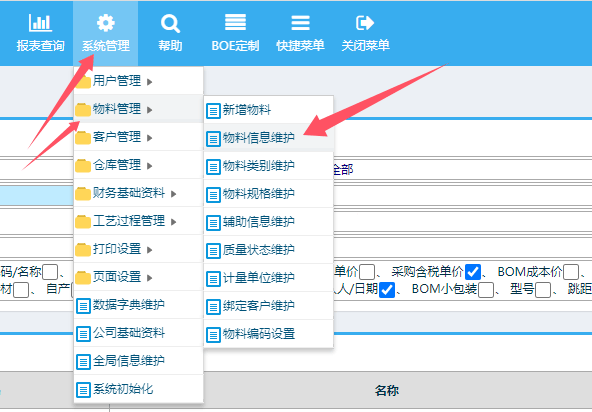Click the document icon beside 新增物料
Viewport: 592px width, 412px height.
(213, 111)
